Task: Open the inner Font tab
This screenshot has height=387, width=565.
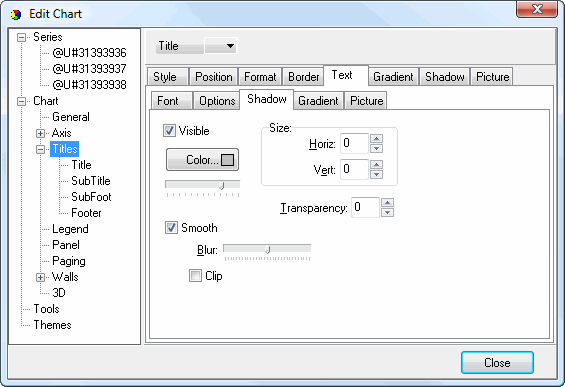Action: point(168,101)
